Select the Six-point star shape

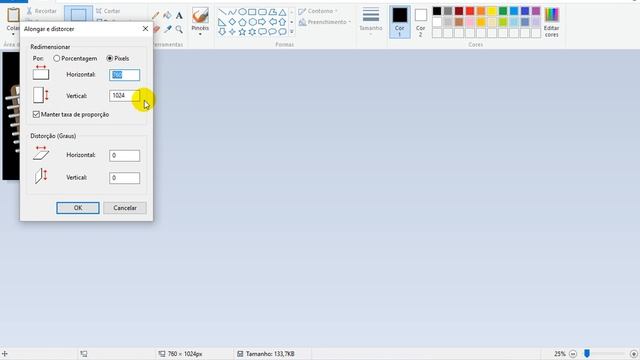(252, 31)
